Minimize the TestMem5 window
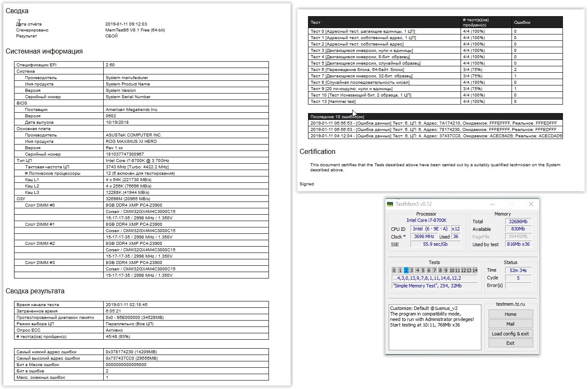Viewport: 588px width, 389px height. (492, 204)
